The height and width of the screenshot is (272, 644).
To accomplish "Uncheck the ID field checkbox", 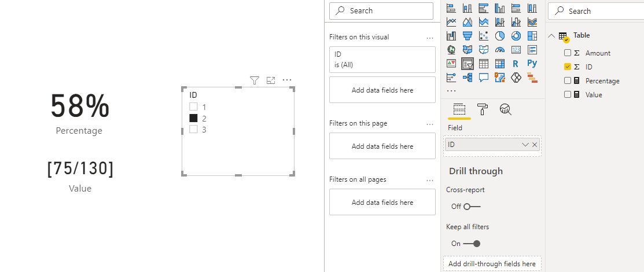I will click(568, 67).
